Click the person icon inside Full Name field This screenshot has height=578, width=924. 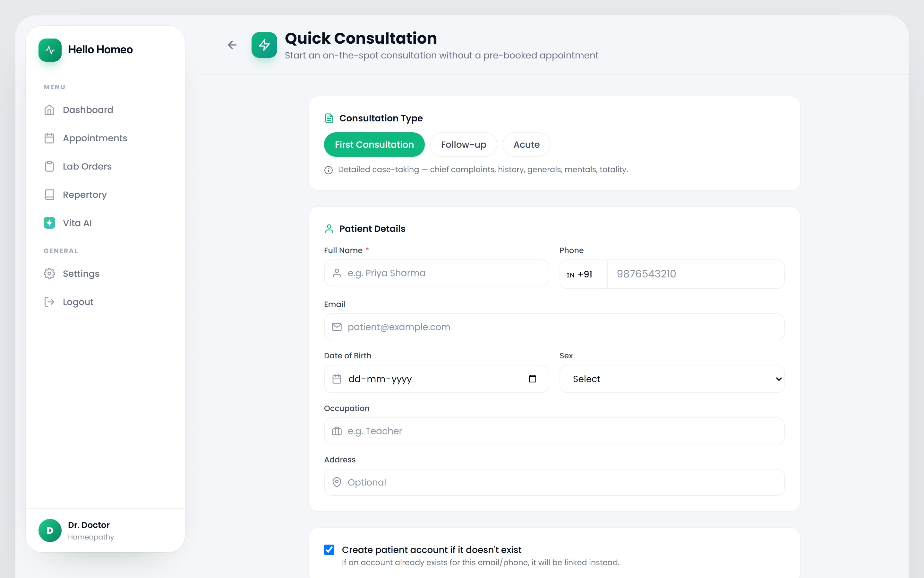pyautogui.click(x=337, y=273)
